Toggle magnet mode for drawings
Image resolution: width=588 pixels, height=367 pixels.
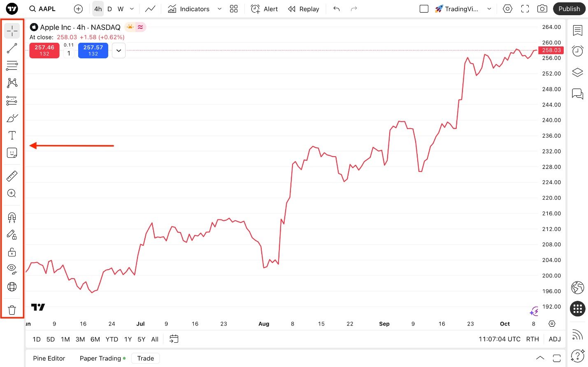(12, 217)
